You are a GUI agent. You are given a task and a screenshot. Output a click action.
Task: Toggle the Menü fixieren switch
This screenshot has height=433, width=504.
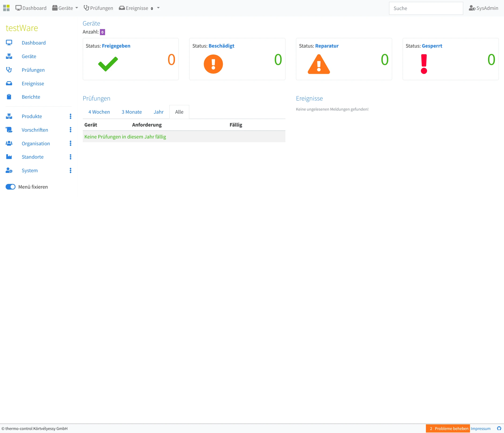tap(10, 187)
